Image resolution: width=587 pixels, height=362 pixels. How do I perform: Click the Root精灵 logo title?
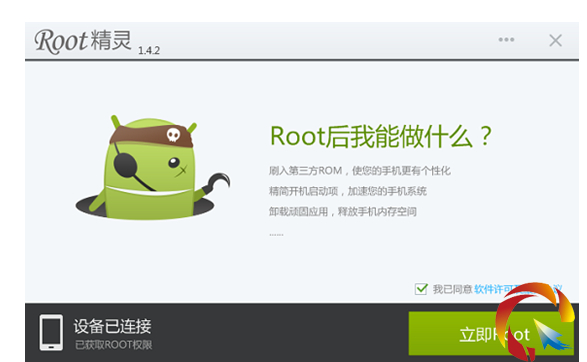(83, 41)
